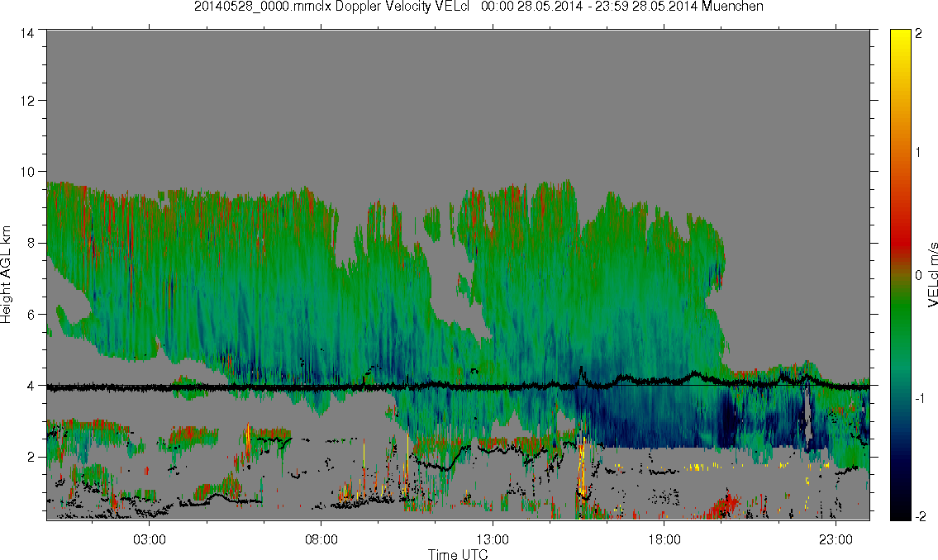Click the plot title text at top

tap(479, 7)
